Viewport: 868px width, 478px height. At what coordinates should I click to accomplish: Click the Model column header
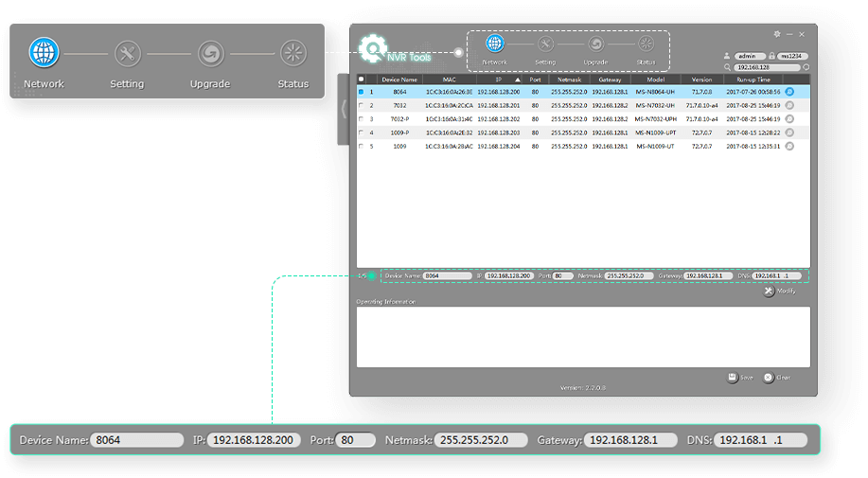pos(655,80)
